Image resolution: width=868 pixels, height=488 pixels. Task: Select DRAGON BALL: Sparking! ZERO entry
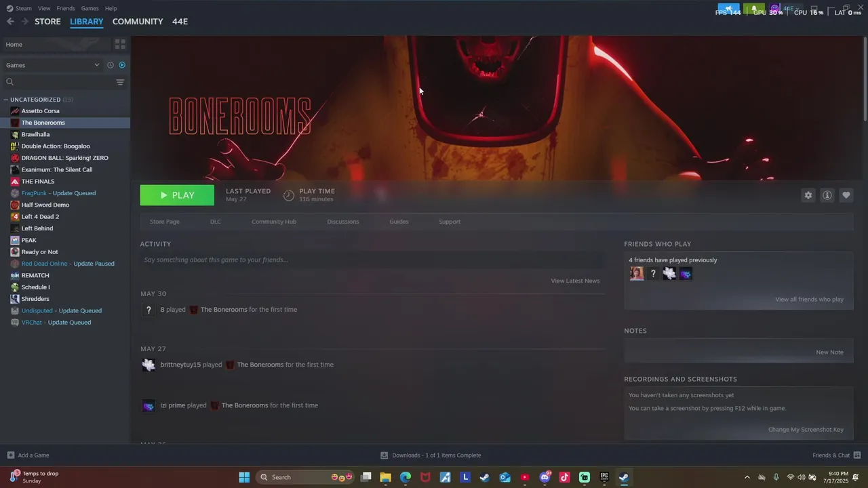65,158
